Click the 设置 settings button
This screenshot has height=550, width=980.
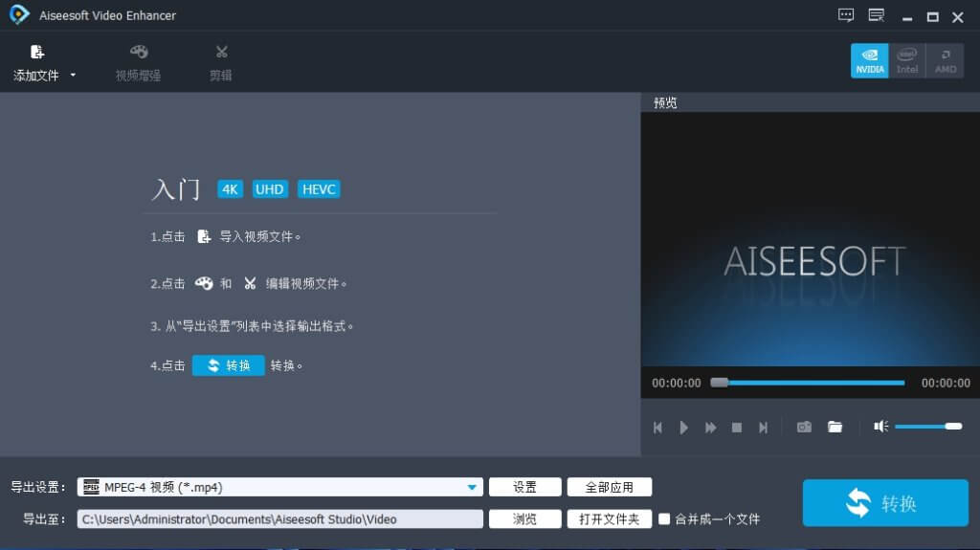click(x=524, y=487)
